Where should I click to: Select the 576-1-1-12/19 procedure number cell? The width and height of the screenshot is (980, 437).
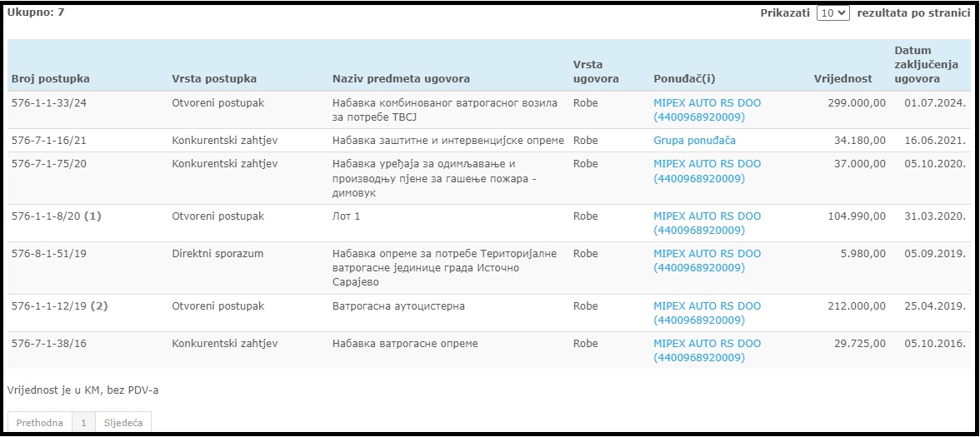[x=59, y=306]
